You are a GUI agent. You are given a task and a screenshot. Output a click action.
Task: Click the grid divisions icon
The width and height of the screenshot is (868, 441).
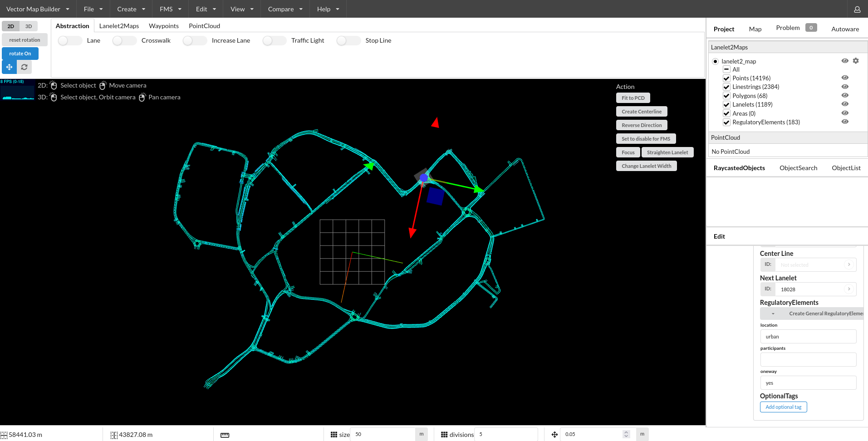pyautogui.click(x=444, y=435)
